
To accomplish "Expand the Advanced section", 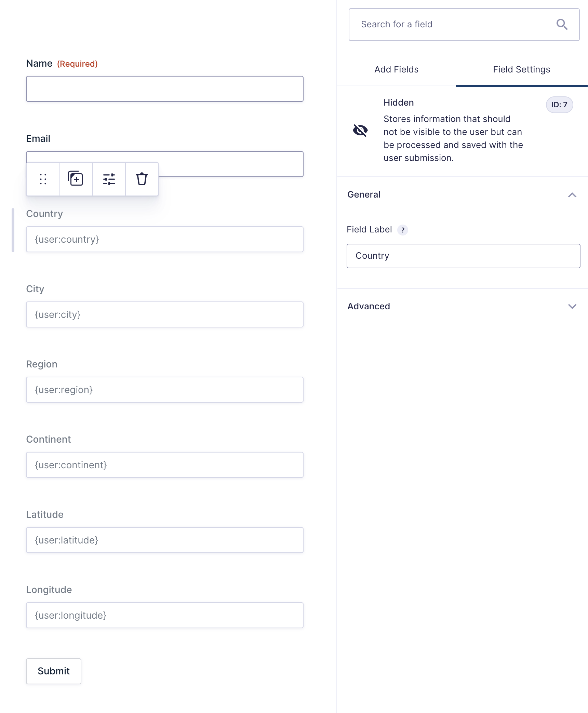I will pos(572,306).
